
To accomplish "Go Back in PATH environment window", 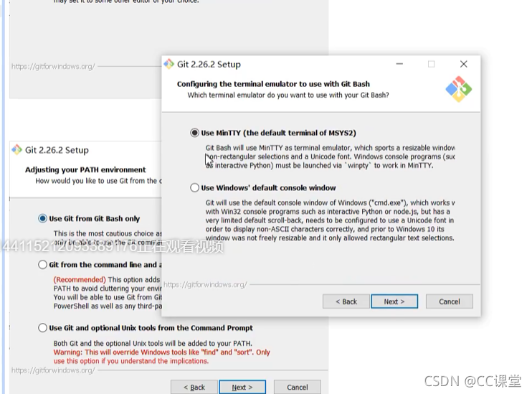I will 194,388.
